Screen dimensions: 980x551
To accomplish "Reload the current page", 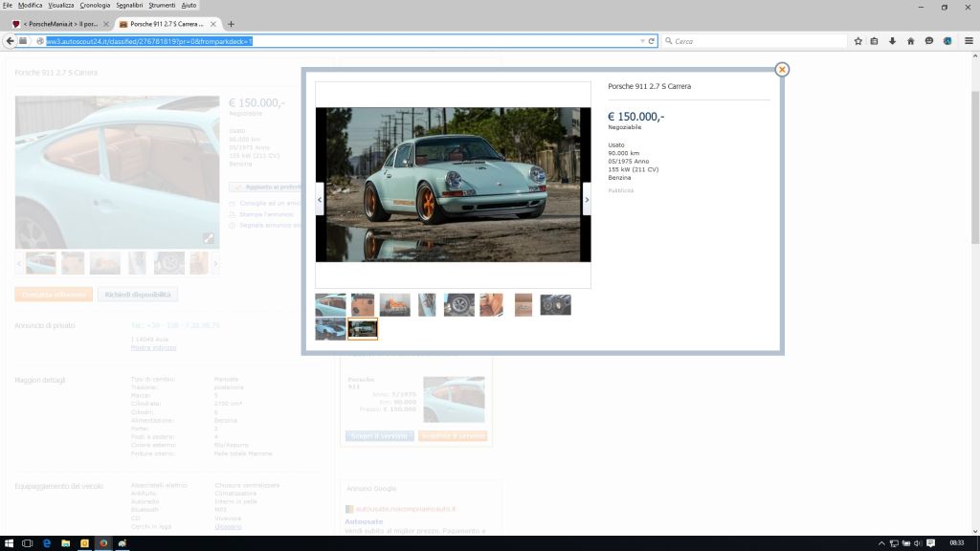I will (651, 41).
